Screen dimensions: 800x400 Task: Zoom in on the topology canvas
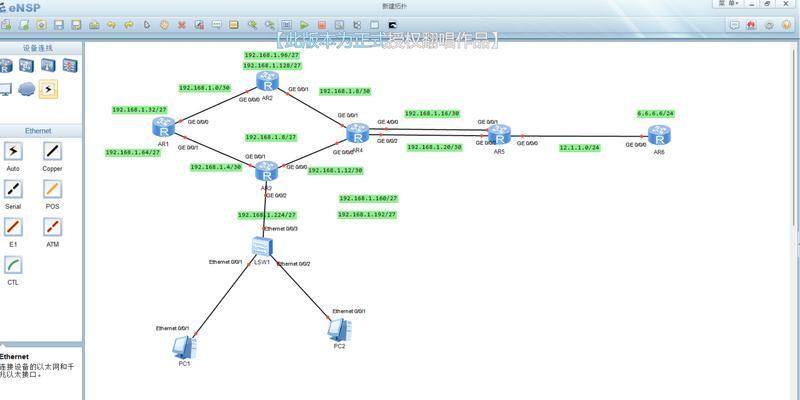252,24
